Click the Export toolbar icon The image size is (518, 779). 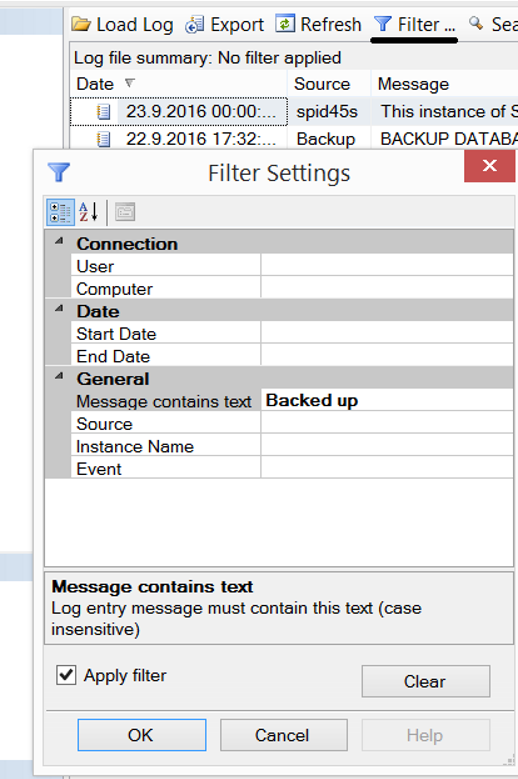[x=194, y=24]
